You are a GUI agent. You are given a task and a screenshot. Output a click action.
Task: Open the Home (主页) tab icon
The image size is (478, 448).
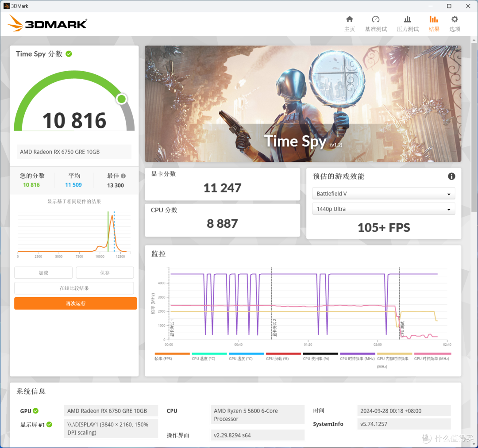coord(349,19)
